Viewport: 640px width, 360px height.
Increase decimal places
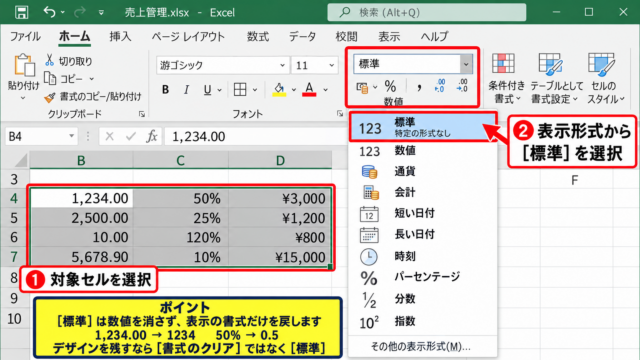coord(440,86)
